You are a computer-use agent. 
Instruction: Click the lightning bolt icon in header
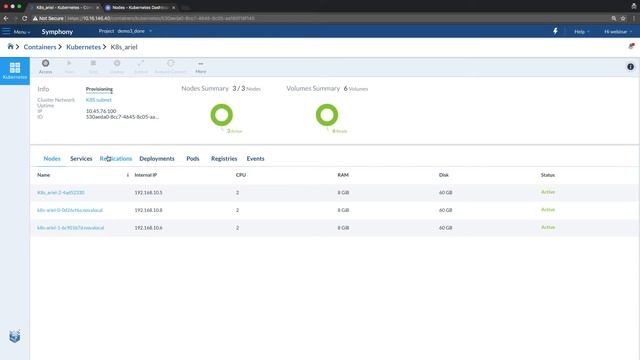(x=555, y=31)
